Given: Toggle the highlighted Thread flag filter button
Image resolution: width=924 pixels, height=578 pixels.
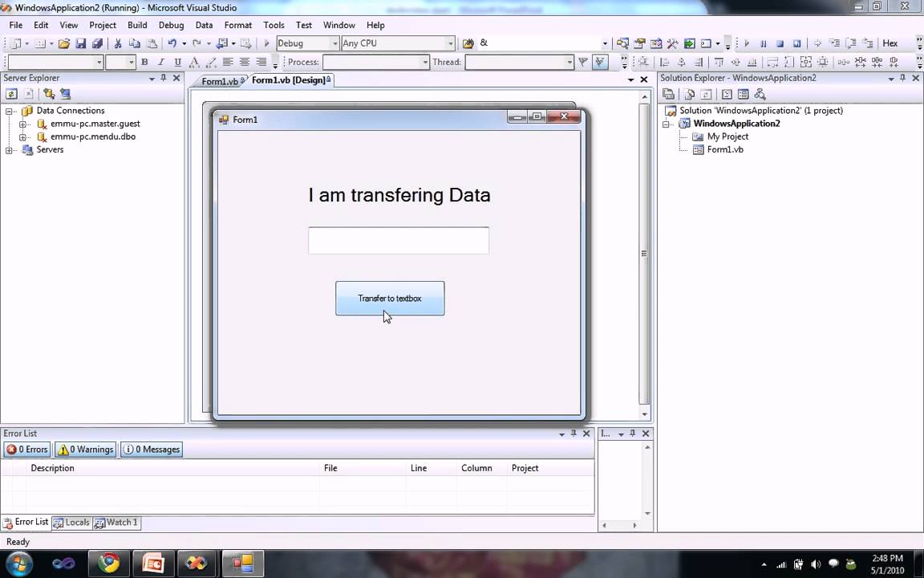Looking at the screenshot, I should (x=600, y=62).
